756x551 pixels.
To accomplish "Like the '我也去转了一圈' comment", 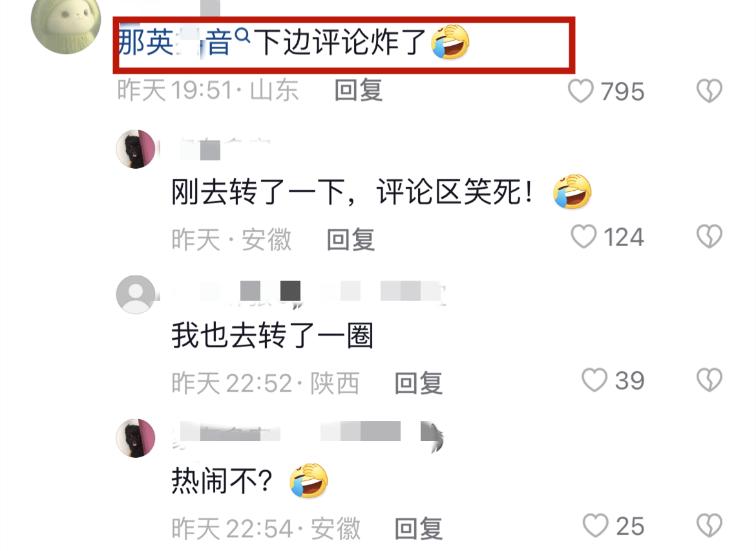I will pos(594,380).
